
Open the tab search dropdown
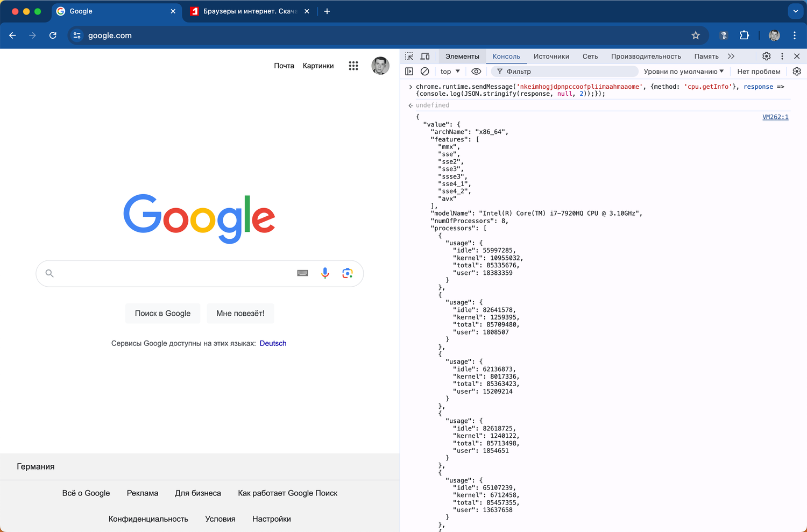(795, 11)
